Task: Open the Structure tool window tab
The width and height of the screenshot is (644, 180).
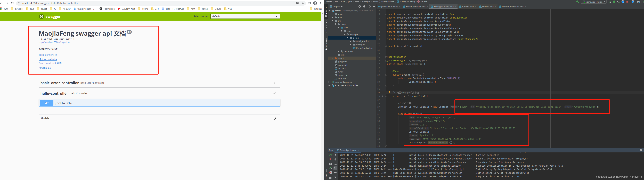Action: coord(326,27)
